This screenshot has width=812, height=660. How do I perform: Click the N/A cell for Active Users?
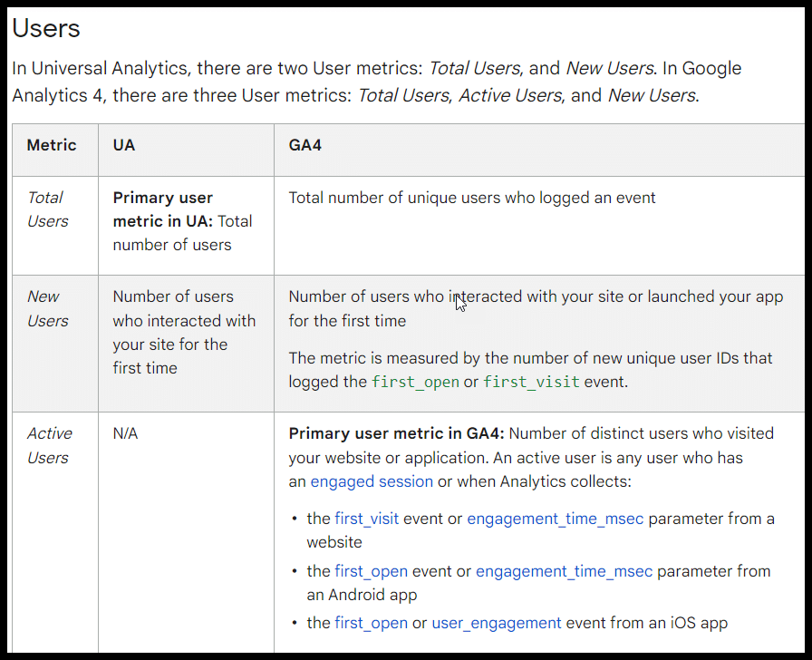[125, 433]
